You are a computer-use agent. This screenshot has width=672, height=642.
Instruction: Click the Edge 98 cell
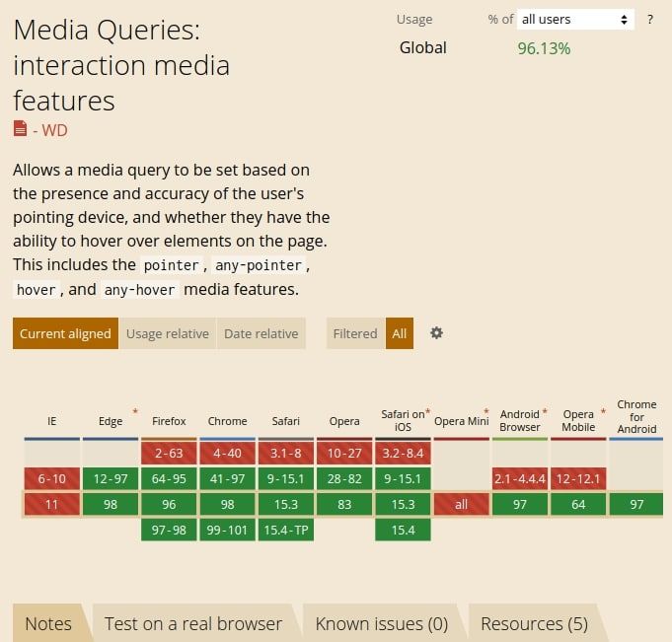[111, 504]
